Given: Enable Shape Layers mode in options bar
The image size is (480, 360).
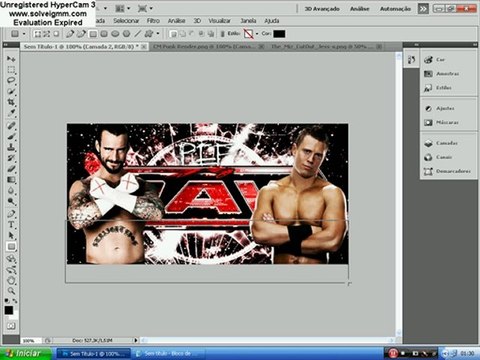Looking at the screenshot, I should 38,34.
